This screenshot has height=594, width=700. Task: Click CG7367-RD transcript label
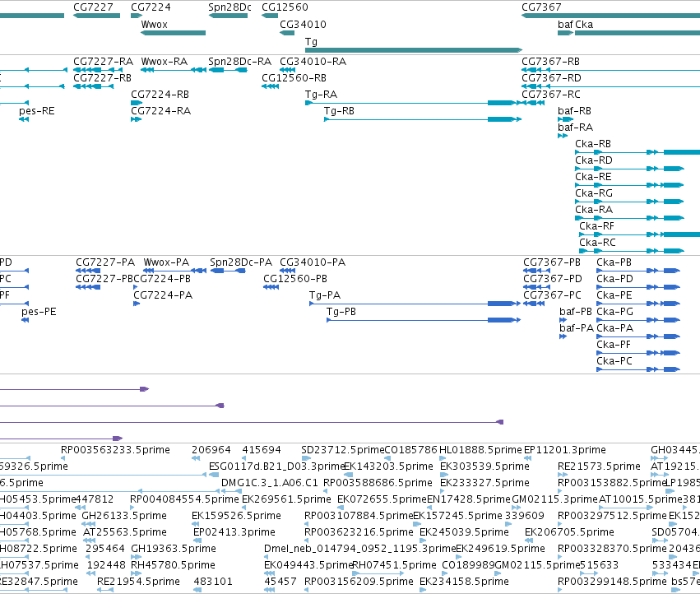click(x=551, y=78)
